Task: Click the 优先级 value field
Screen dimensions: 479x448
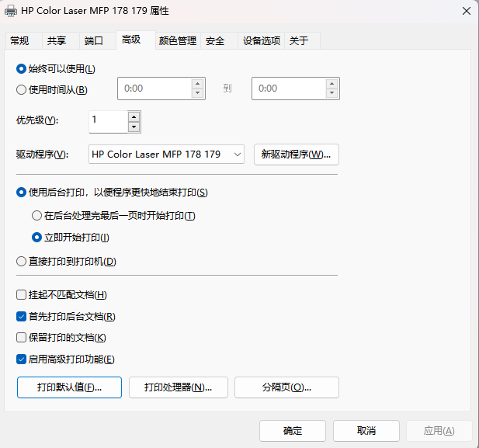Action: (x=108, y=122)
